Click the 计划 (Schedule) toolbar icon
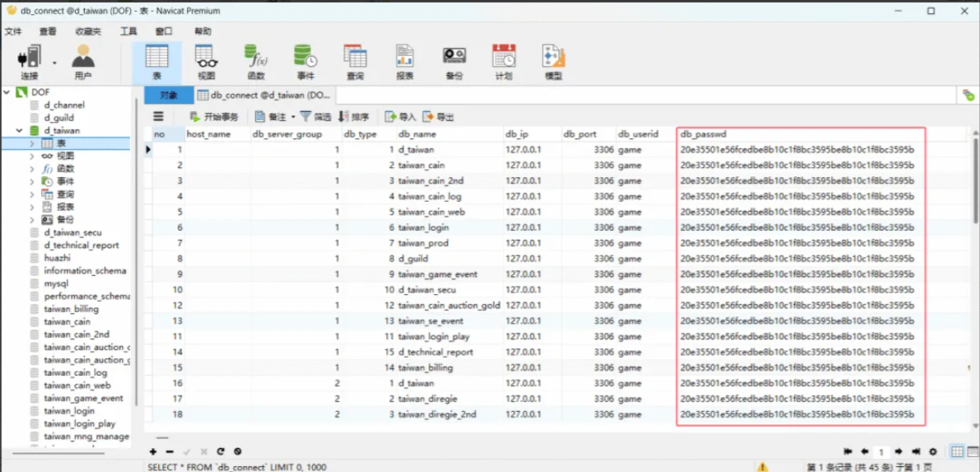Image resolution: width=980 pixels, height=472 pixels. [x=504, y=62]
